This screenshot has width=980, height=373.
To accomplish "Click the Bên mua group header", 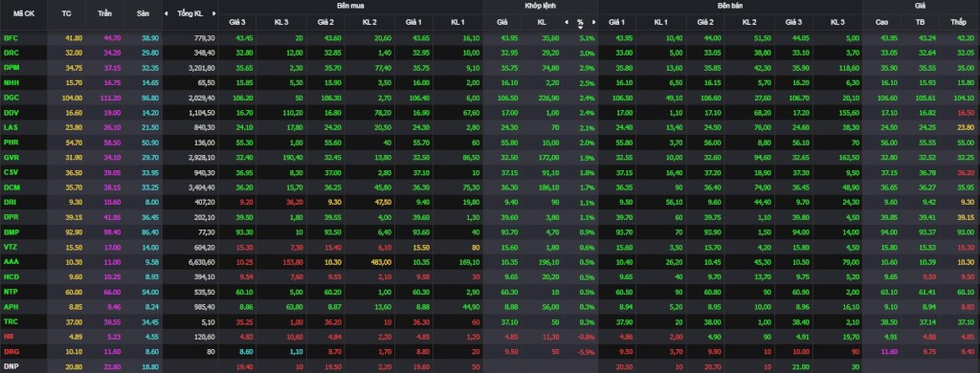I will pos(350,6).
